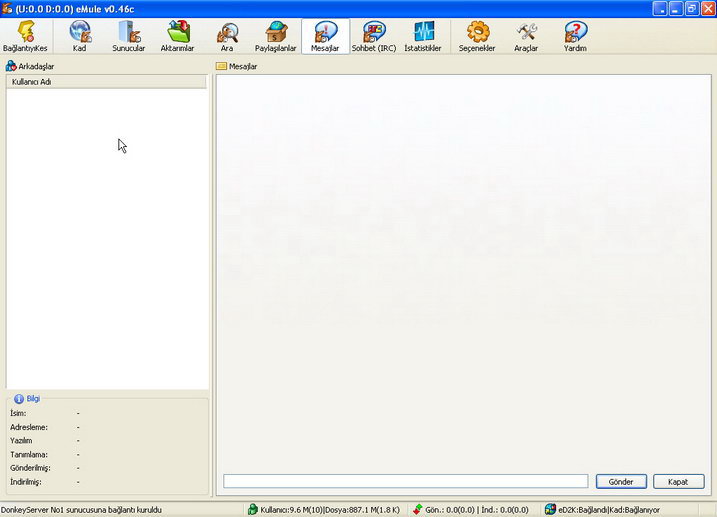
Task: Click the users status bar icon
Action: [252, 509]
